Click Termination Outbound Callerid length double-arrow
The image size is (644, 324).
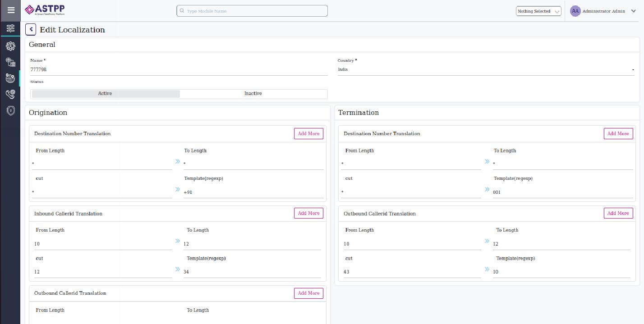pyautogui.click(x=487, y=241)
